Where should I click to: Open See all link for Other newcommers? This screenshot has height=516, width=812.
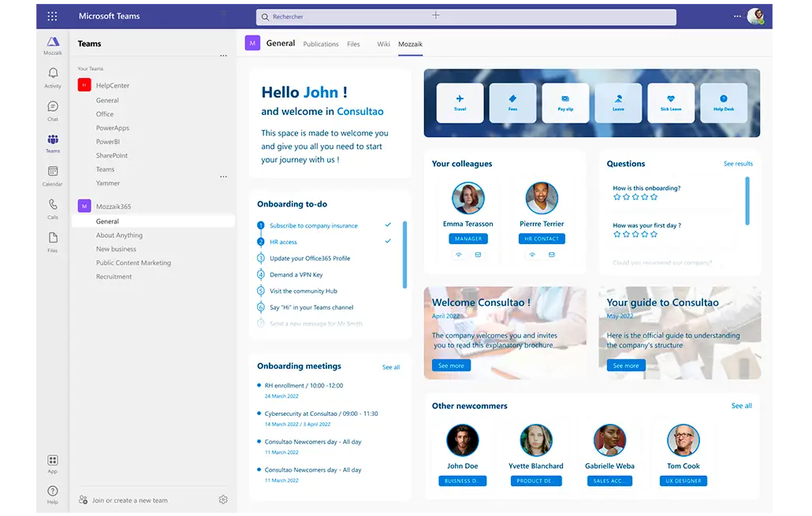click(x=742, y=406)
